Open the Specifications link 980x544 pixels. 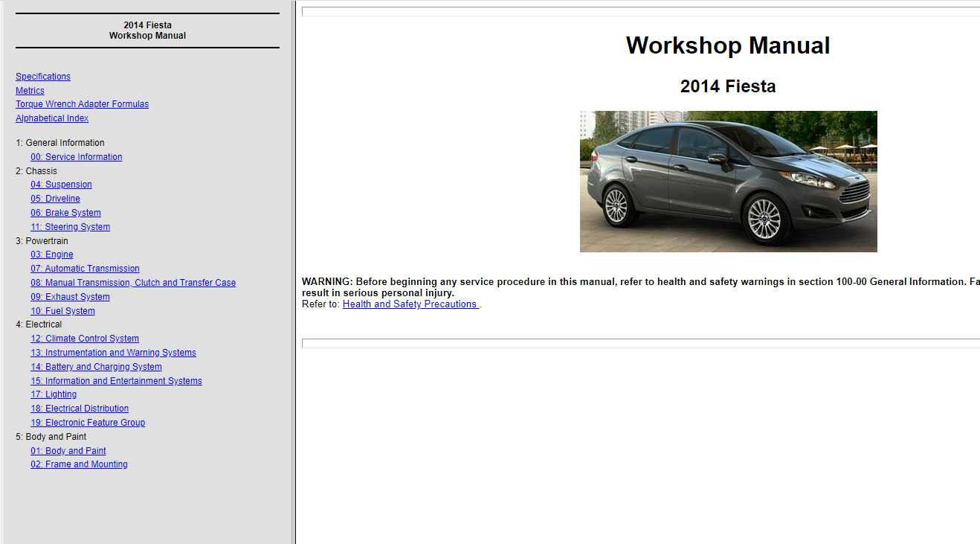(x=43, y=77)
